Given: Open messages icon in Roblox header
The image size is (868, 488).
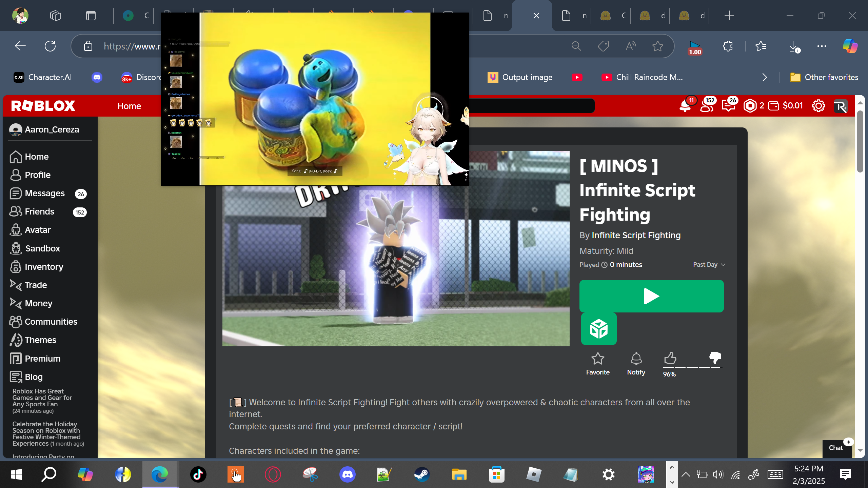Looking at the screenshot, I should [x=728, y=106].
